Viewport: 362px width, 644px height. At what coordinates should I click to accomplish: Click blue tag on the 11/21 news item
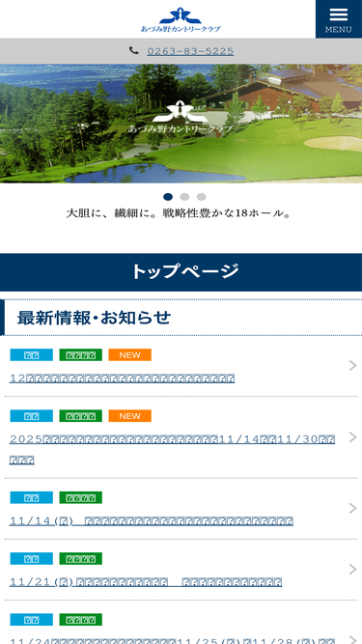tap(32, 559)
